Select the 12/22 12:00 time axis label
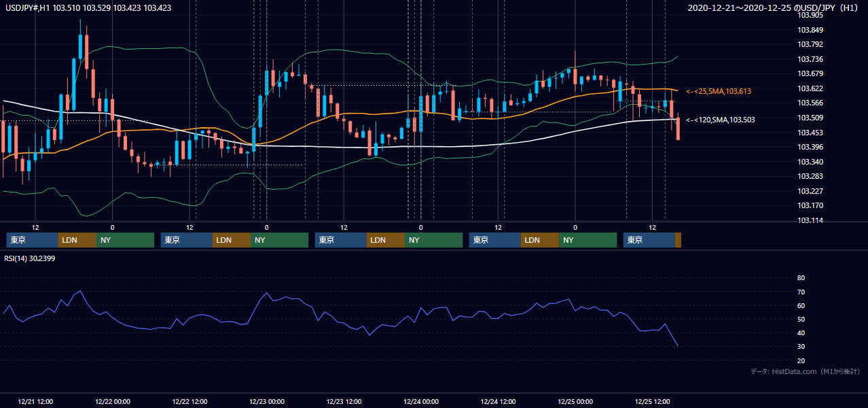The height and width of the screenshot is (408, 868). tap(189, 401)
